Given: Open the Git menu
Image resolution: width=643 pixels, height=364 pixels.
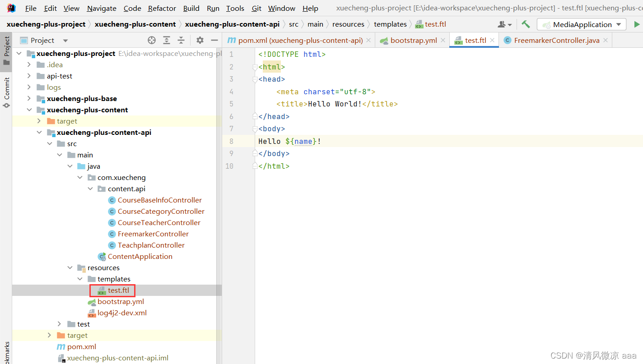Looking at the screenshot, I should 256,8.
